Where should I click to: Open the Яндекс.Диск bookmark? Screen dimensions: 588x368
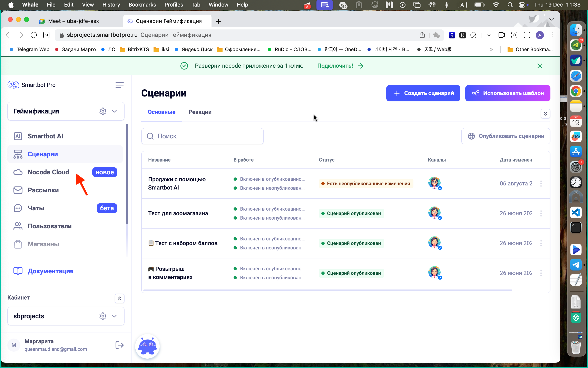coord(194,49)
